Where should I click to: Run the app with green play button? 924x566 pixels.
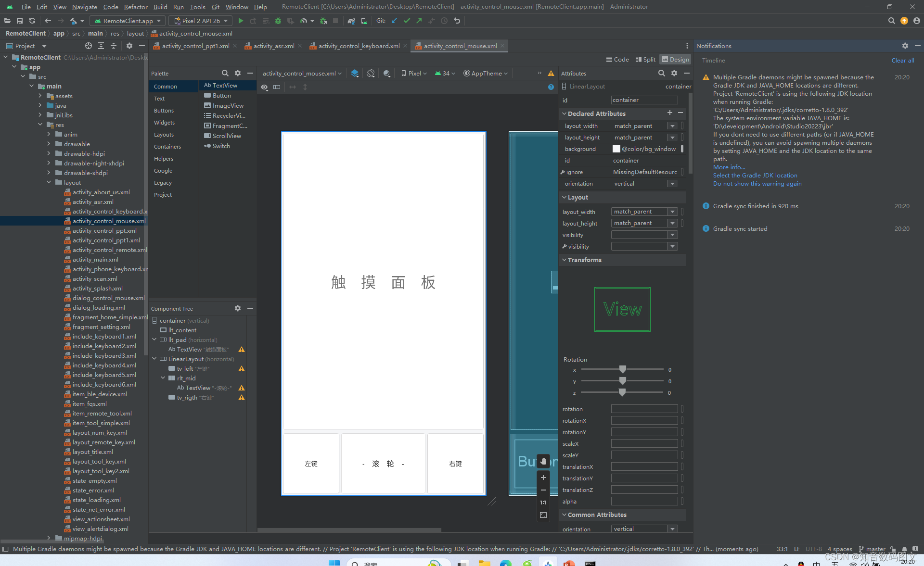tap(241, 21)
